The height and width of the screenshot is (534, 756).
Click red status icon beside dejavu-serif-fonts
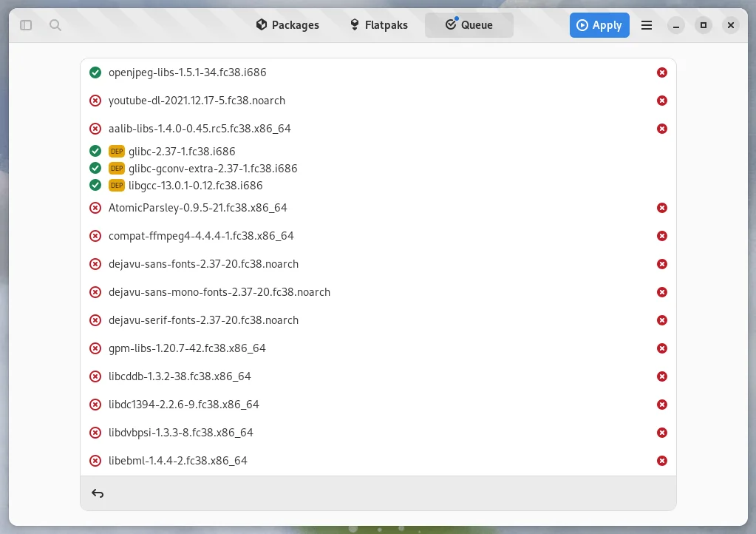click(95, 320)
